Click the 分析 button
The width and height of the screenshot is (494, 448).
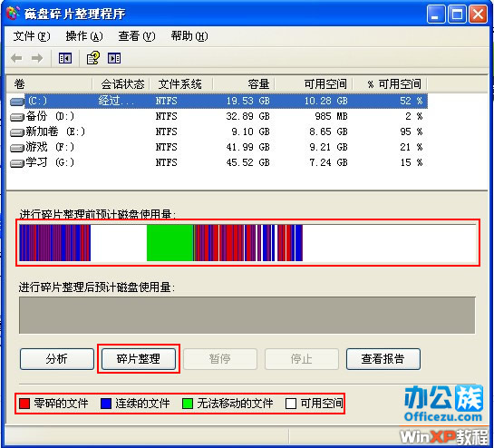pyautogui.click(x=57, y=359)
